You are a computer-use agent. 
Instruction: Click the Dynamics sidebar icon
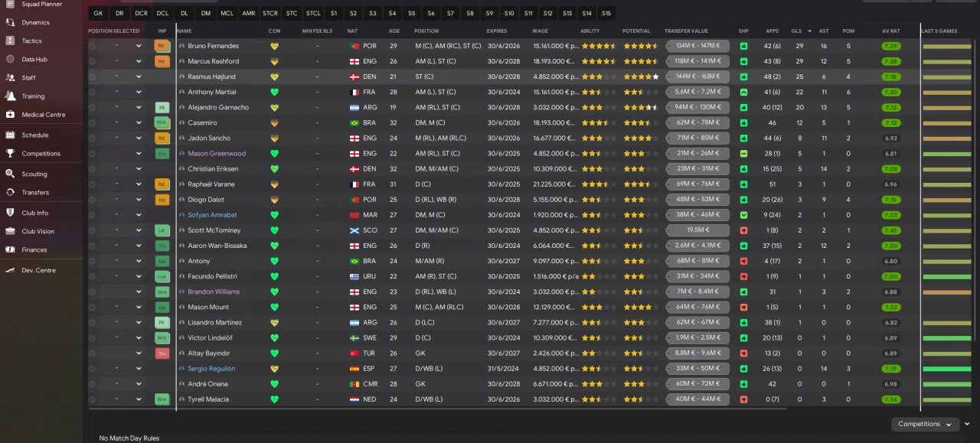(11, 22)
